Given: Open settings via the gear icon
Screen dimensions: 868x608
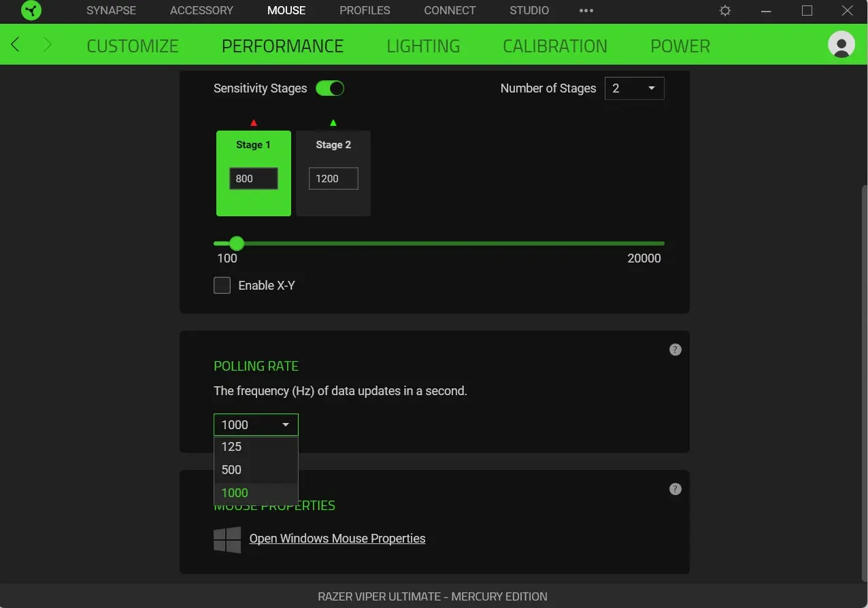Looking at the screenshot, I should click(725, 11).
